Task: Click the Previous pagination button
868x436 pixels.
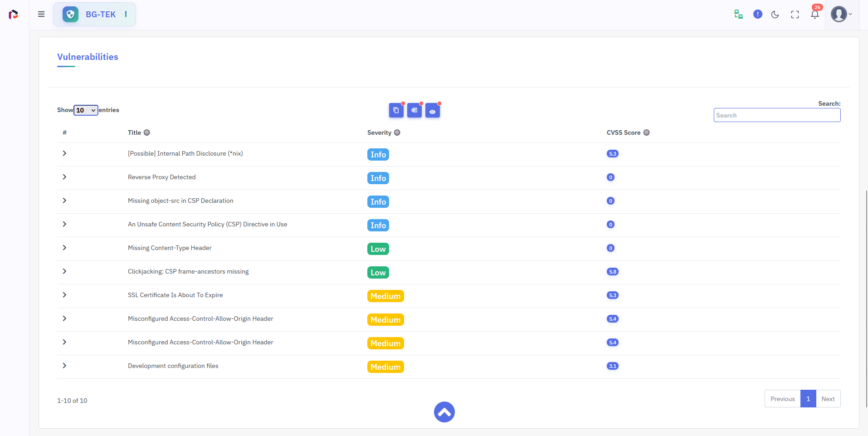Action: [x=782, y=399]
